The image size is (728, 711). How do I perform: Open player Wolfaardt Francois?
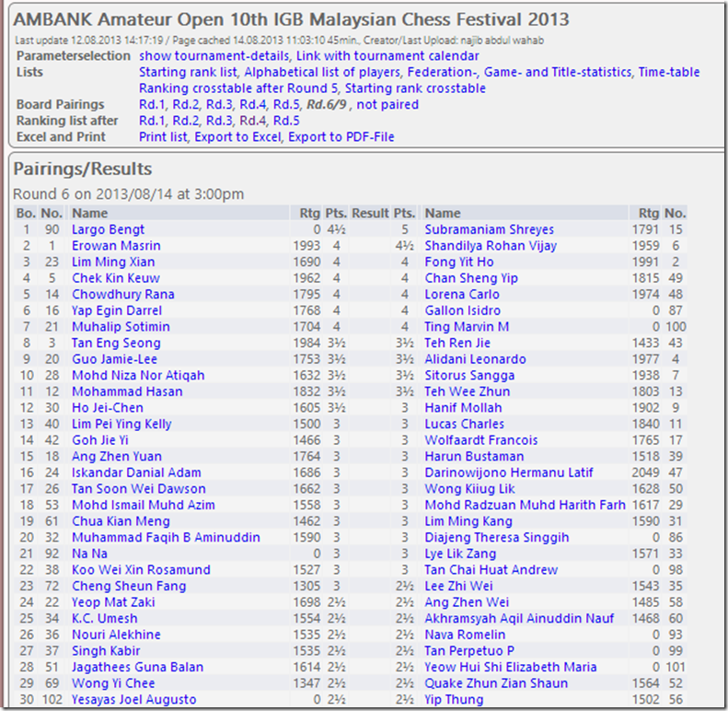tap(481, 440)
